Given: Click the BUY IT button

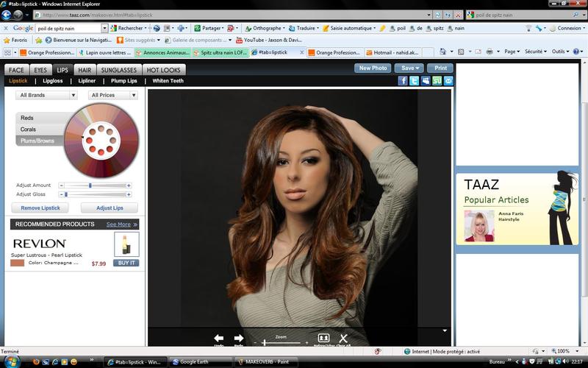Looking at the screenshot, I should (126, 263).
